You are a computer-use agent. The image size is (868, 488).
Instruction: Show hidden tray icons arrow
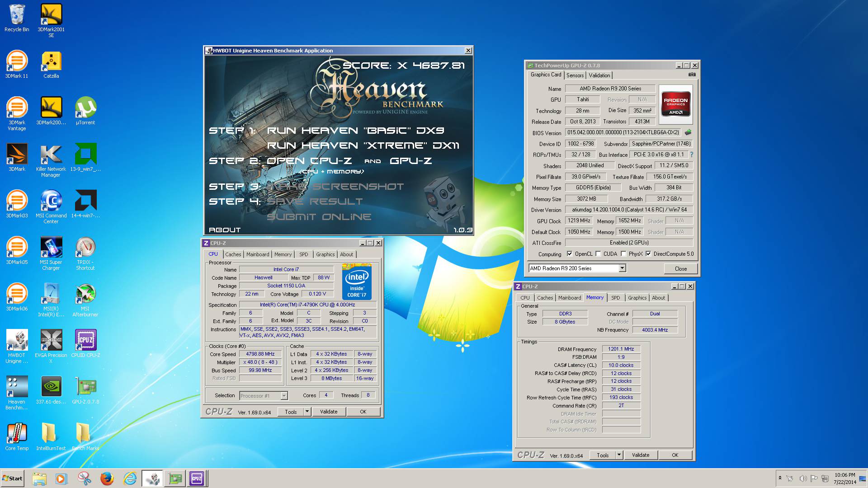(x=780, y=478)
